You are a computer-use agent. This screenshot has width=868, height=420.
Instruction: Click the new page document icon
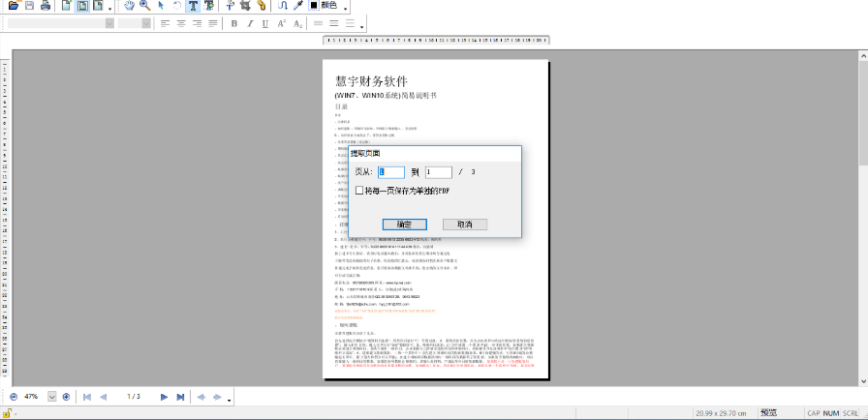point(67,6)
